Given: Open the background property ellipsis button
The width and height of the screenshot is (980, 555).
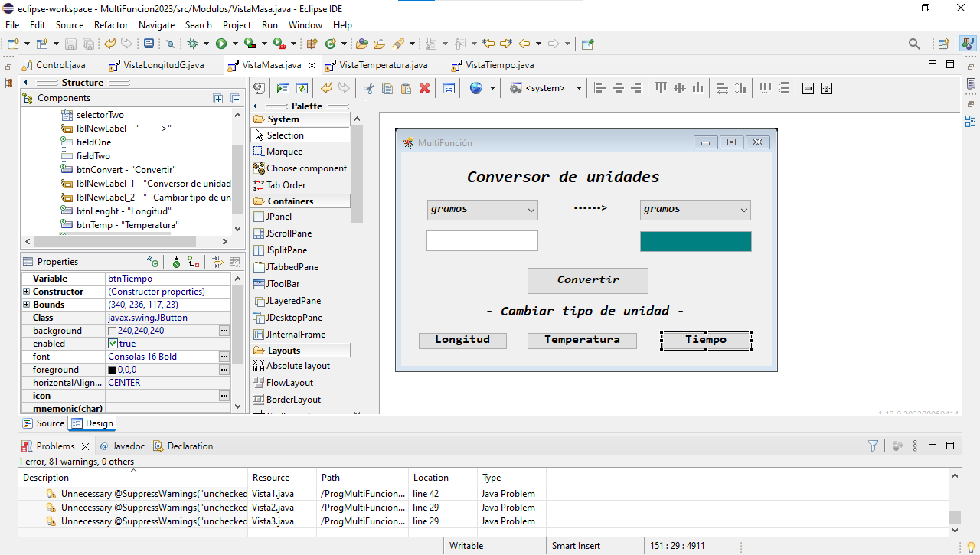Looking at the screenshot, I should pos(224,331).
